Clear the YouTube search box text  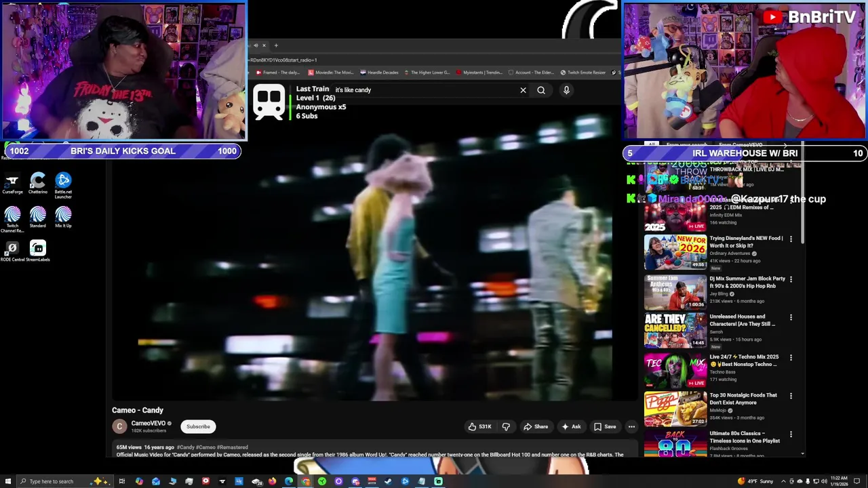click(x=523, y=90)
